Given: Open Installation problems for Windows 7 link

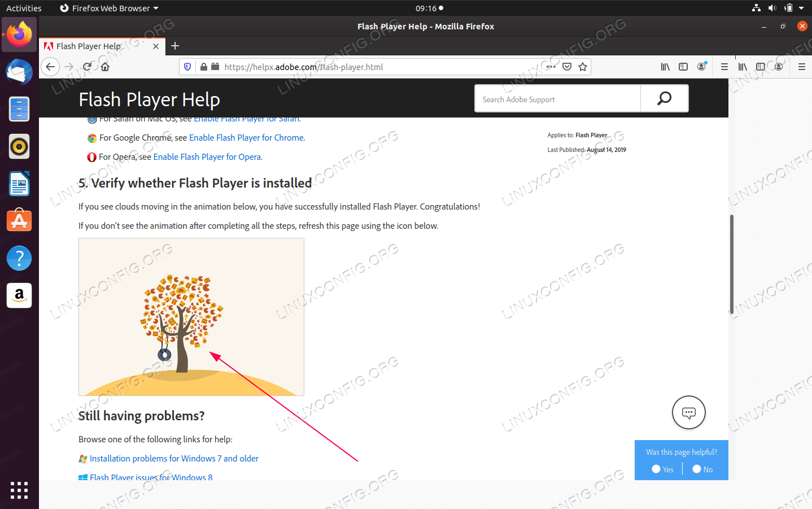Looking at the screenshot, I should coord(174,459).
